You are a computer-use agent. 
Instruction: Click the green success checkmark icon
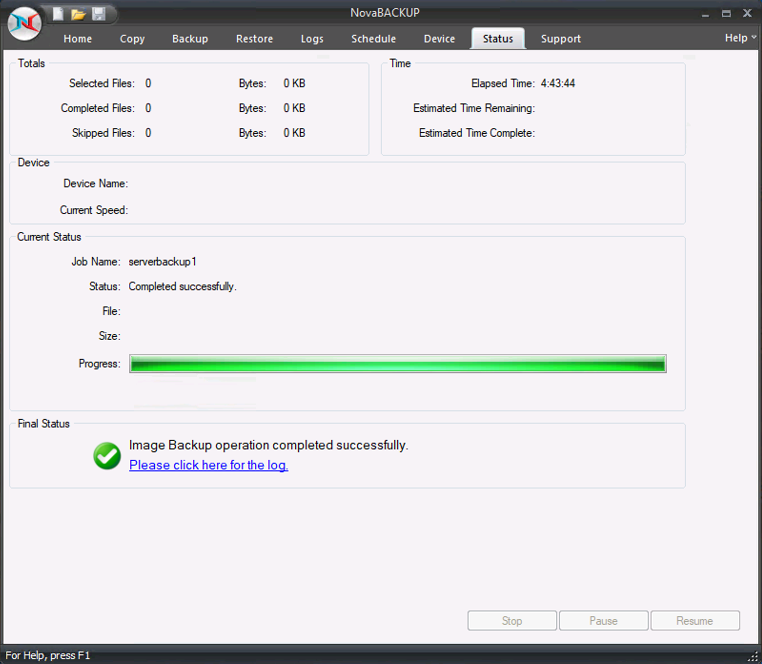(x=107, y=456)
